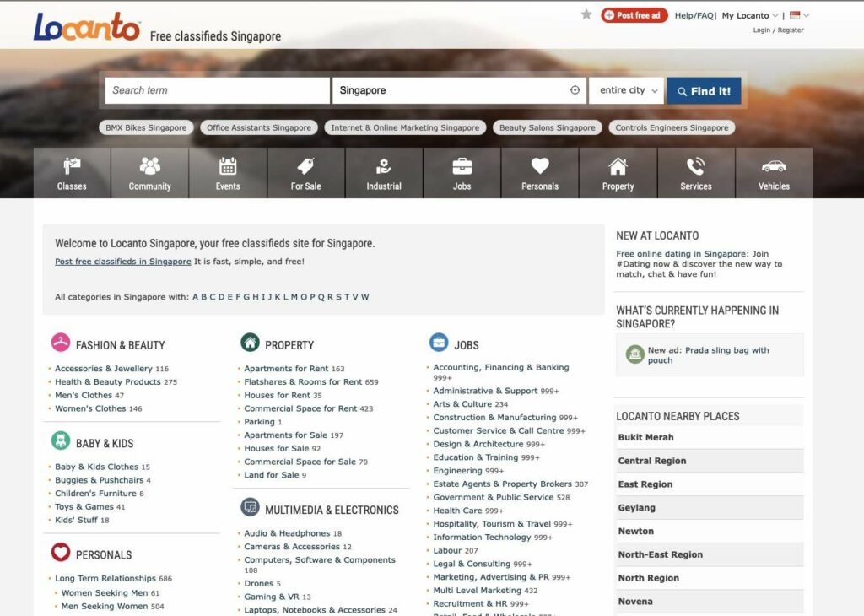This screenshot has width=864, height=616.
Task: Open Gaming & VR category
Action: click(272, 597)
